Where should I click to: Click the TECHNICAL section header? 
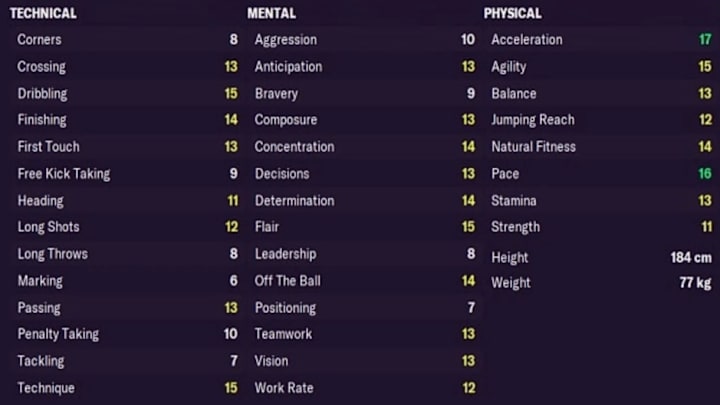click(43, 13)
